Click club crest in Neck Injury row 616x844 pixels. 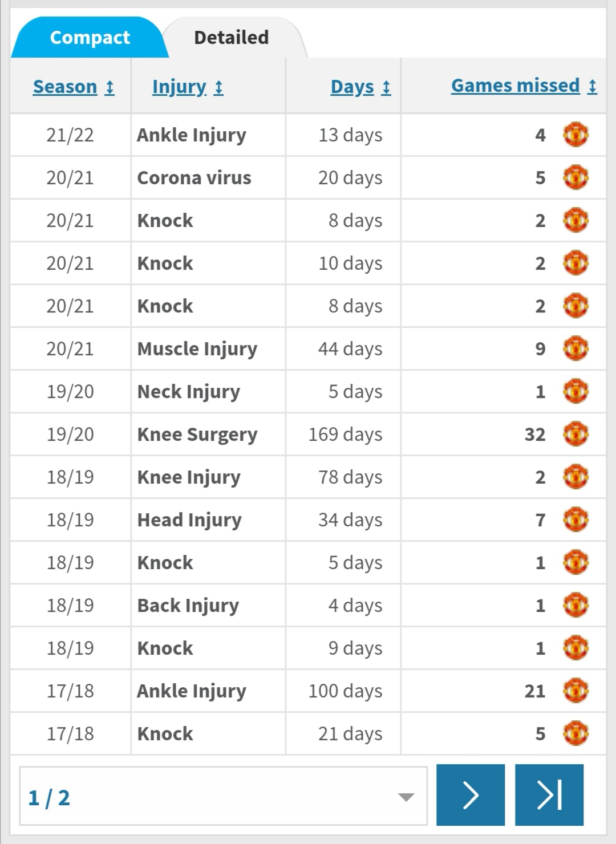click(576, 391)
